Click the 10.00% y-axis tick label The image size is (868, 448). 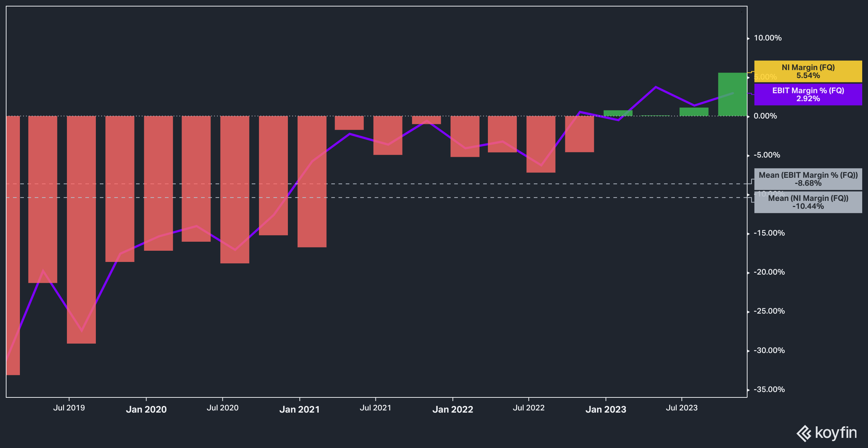(x=767, y=38)
